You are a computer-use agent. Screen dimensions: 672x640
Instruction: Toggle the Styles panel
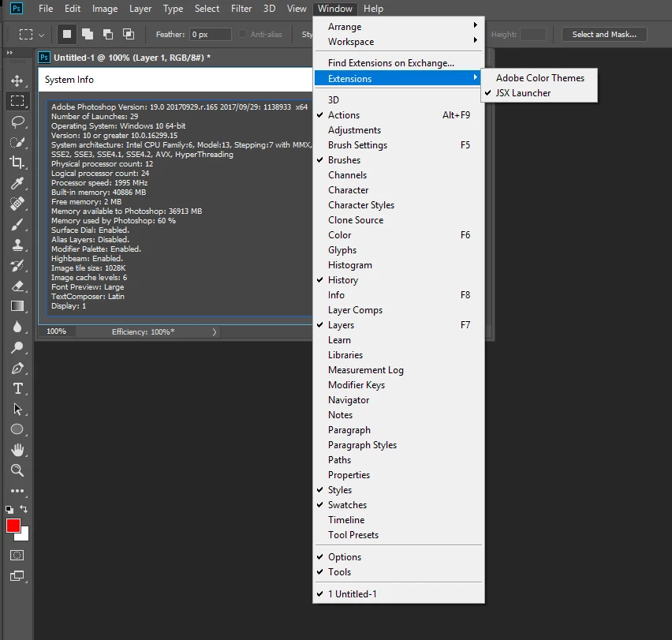coord(398,490)
